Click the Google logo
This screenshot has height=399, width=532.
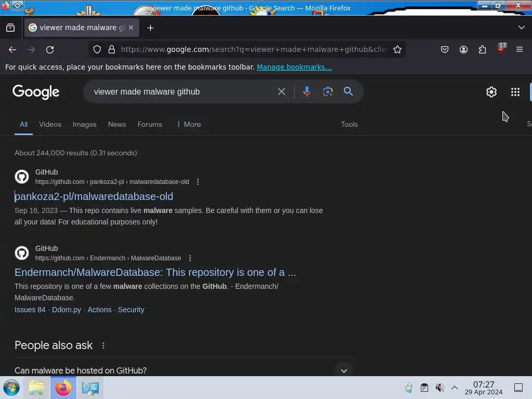(x=36, y=92)
